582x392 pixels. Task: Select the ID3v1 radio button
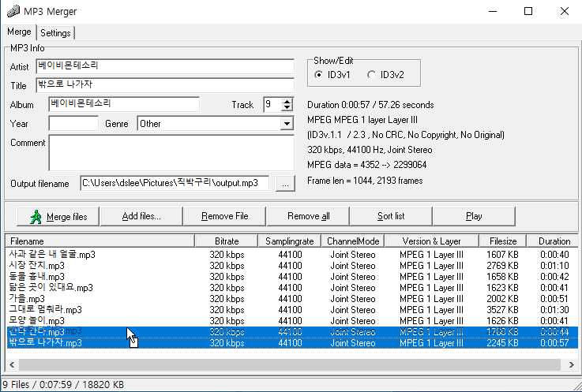tap(319, 75)
